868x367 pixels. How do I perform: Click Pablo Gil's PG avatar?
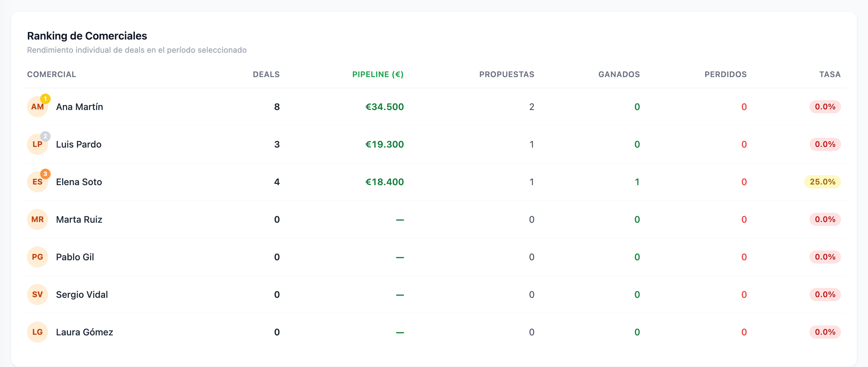pos(38,257)
